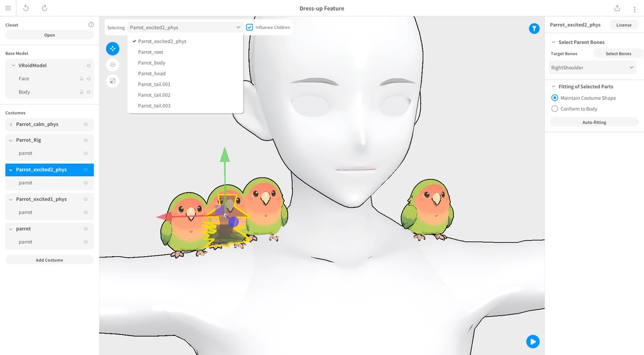Start the play preview button
Viewport: 644px width, 355px height.
click(533, 341)
